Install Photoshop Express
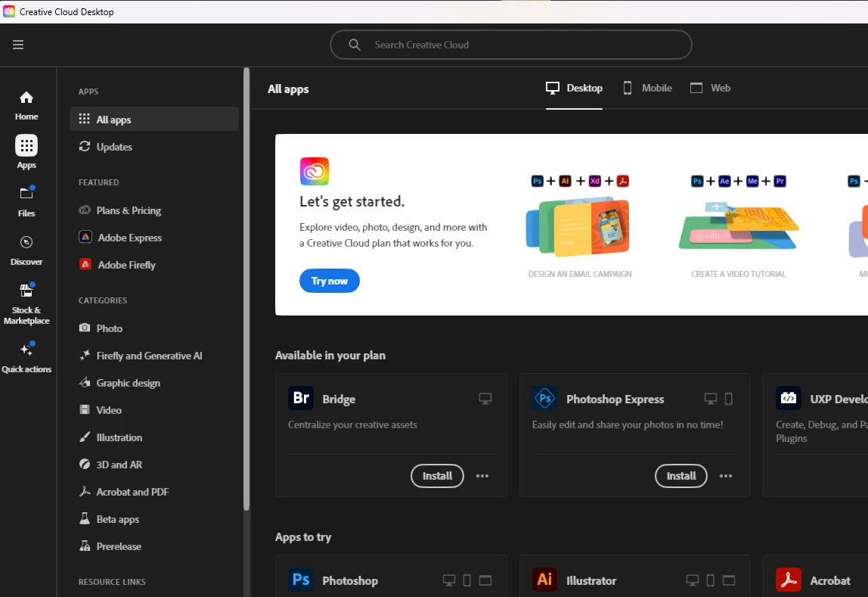This screenshot has height=597, width=868. click(681, 476)
